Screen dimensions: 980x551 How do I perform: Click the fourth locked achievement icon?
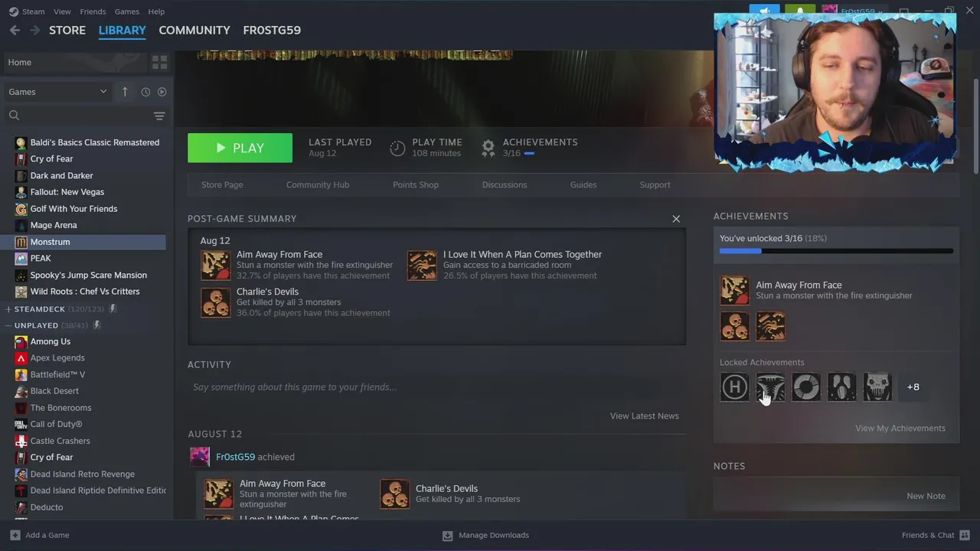pos(841,387)
